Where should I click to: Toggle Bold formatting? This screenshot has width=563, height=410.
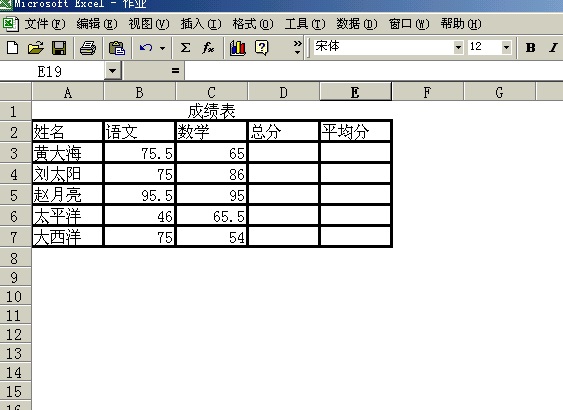point(530,47)
